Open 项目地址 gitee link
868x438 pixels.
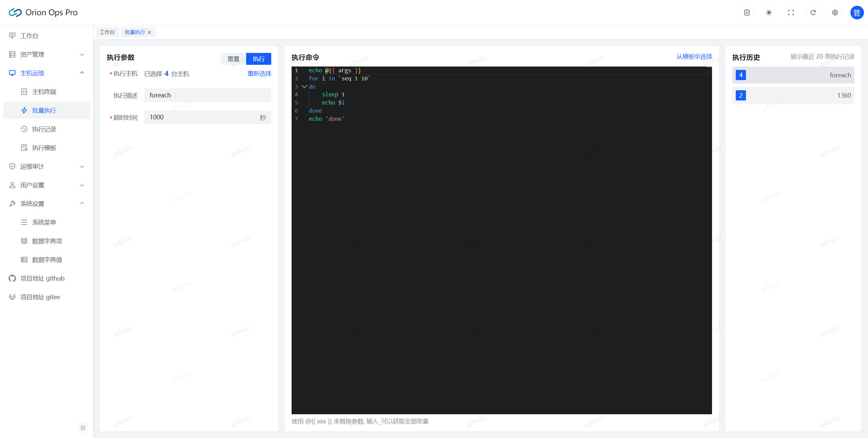[40, 297]
